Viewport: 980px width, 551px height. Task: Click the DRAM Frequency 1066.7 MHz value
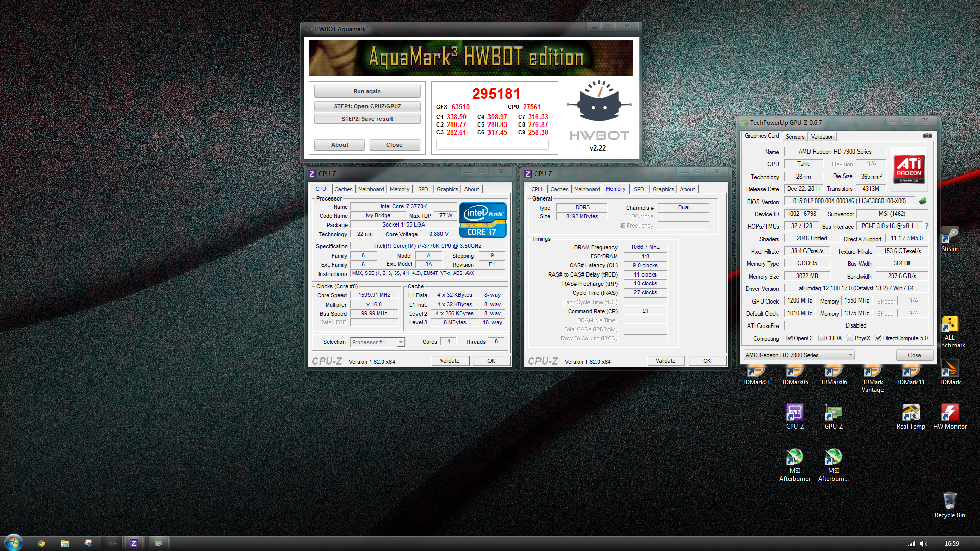(x=645, y=247)
